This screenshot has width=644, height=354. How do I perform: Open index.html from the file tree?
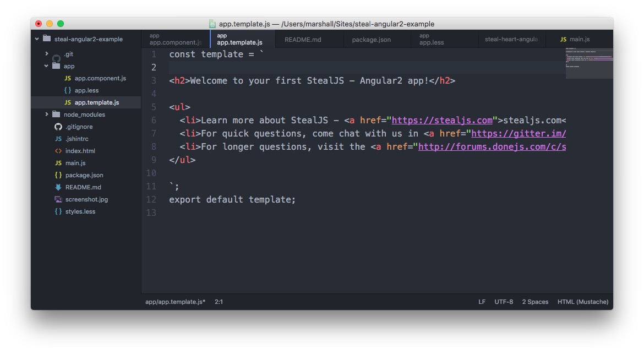tap(80, 151)
